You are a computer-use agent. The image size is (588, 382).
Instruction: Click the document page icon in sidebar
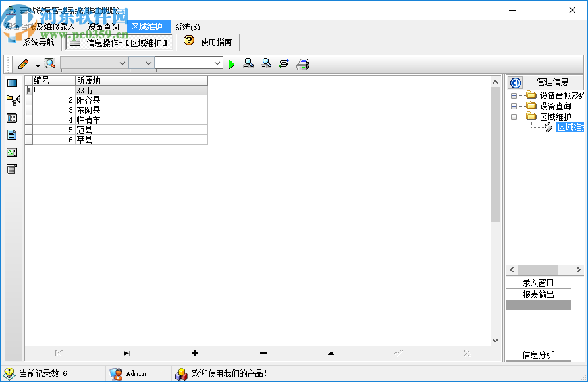12,135
